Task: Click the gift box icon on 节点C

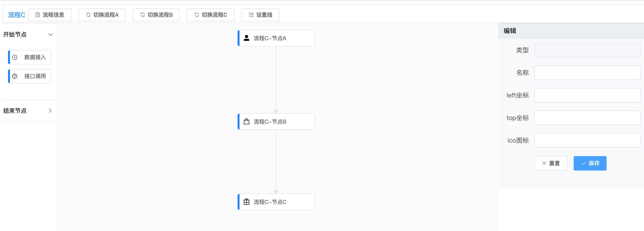Action: click(246, 202)
